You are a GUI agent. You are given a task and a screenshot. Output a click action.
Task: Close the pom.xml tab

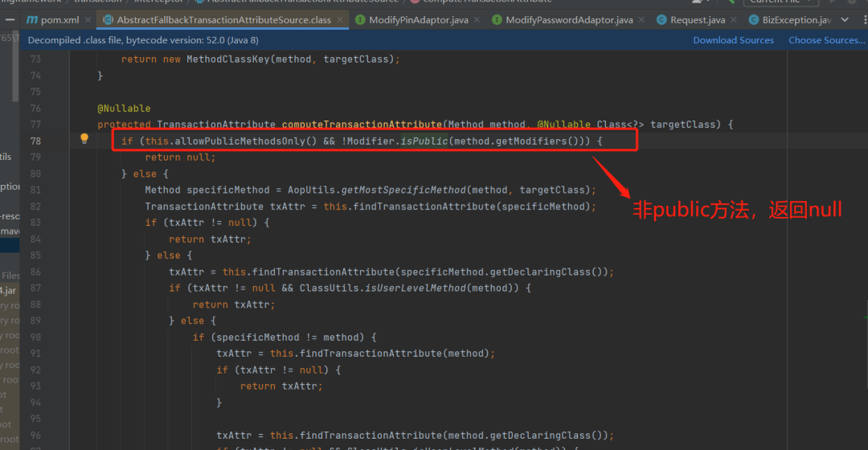click(x=88, y=20)
